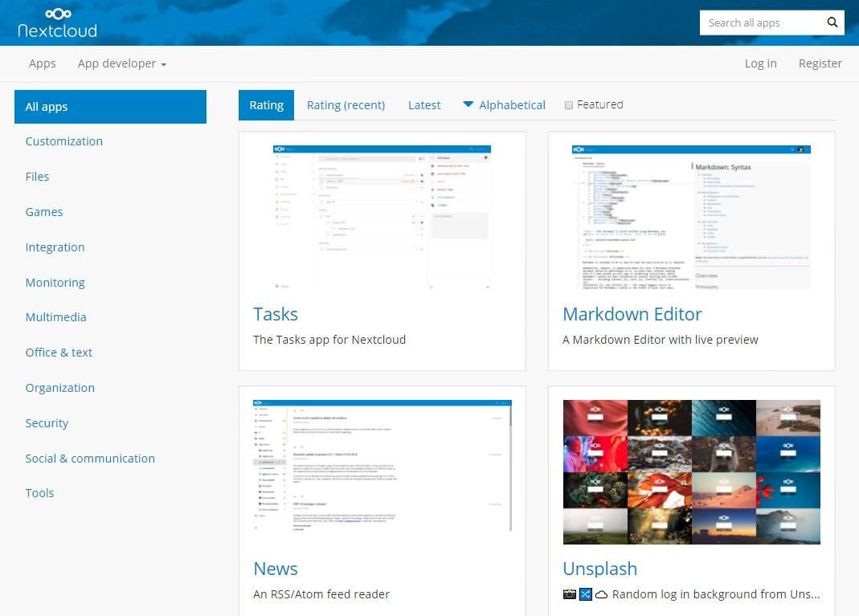Switch to the Latest tab
859x616 pixels.
(424, 105)
